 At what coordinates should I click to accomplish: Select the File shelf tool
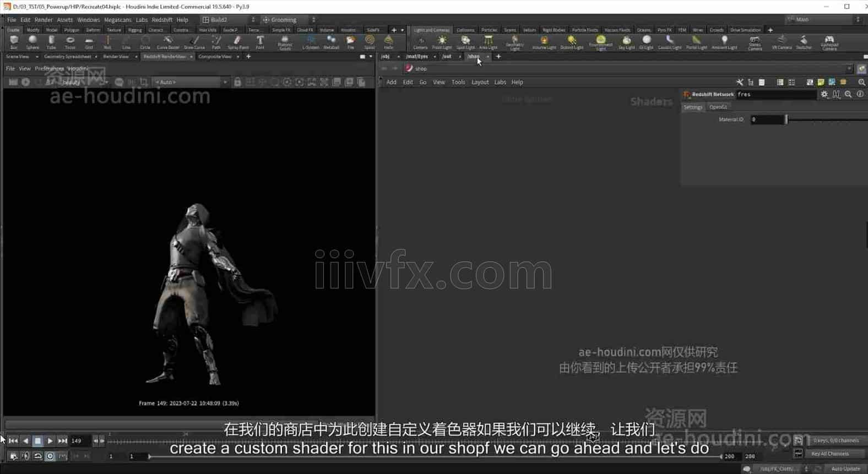(350, 42)
